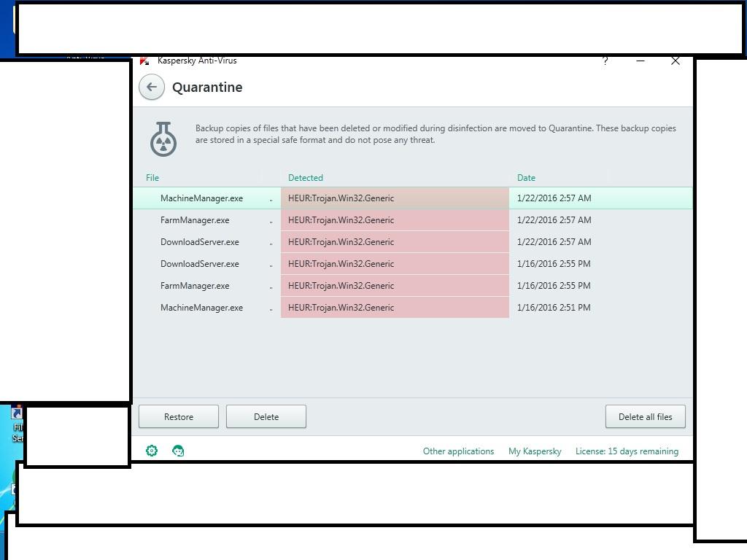Click the 'Backup copies of files' description text
The height and width of the screenshot is (560, 747).
click(436, 134)
